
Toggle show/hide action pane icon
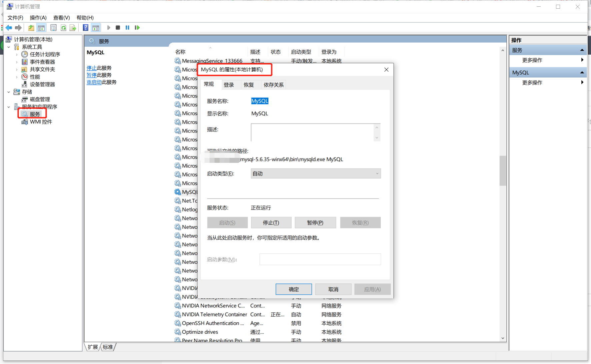click(x=96, y=28)
